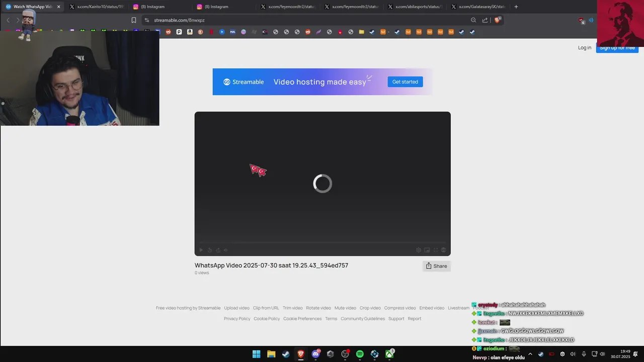Click the share page icon in address bar
644x362 pixels.
pos(485,20)
